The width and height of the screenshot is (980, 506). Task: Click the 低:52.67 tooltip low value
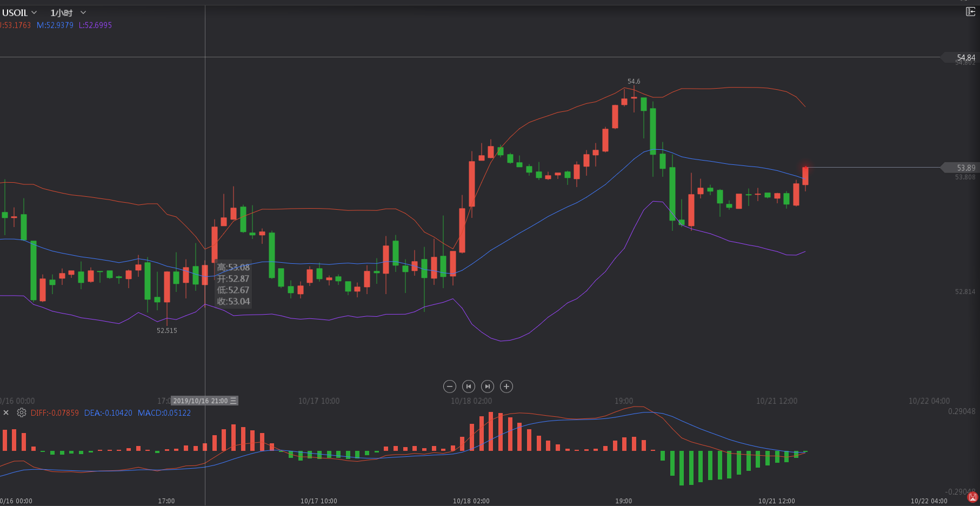coord(234,290)
